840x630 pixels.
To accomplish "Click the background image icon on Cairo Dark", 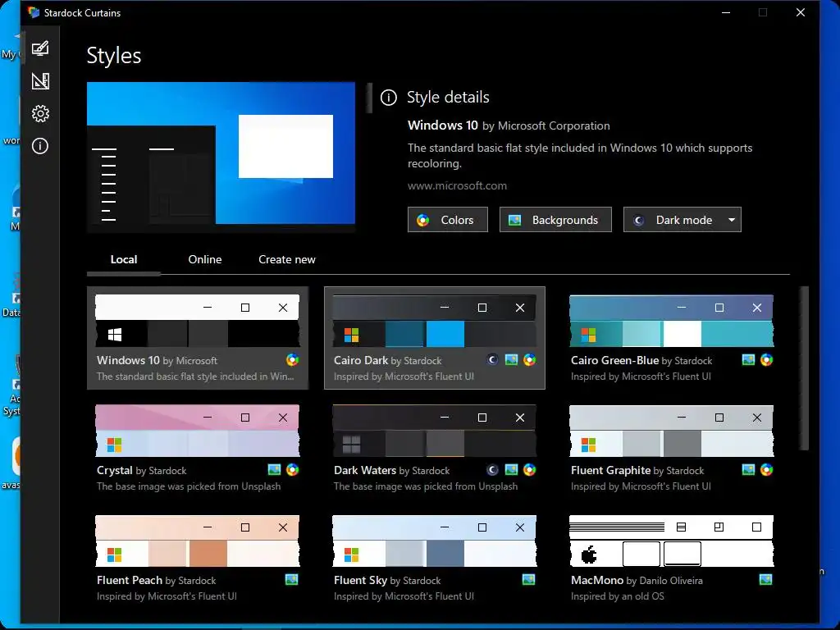I will (x=511, y=360).
